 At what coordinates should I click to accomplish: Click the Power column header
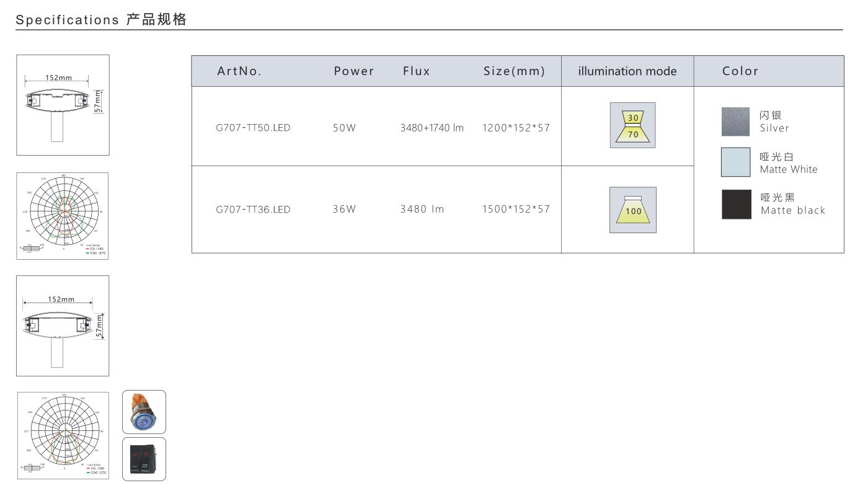[x=354, y=71]
